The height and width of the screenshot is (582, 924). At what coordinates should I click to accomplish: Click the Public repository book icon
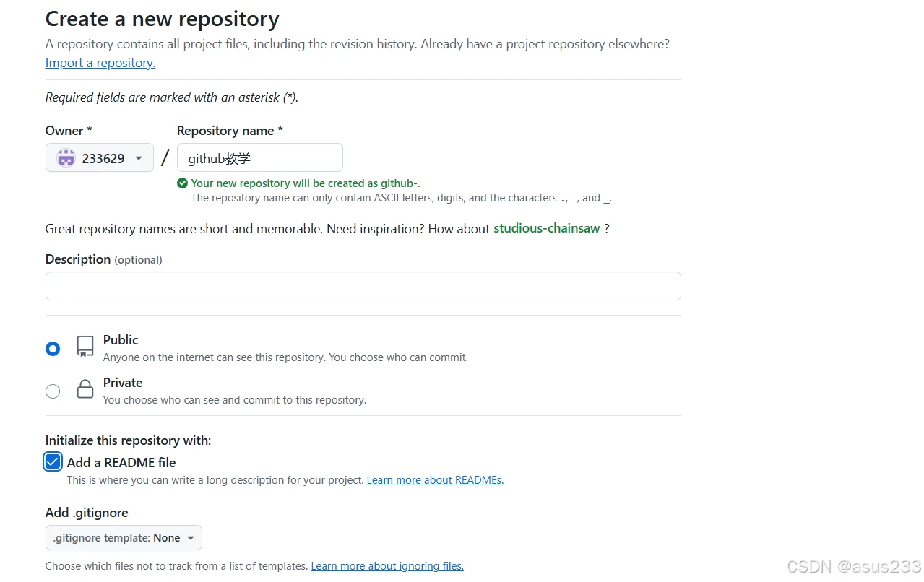pyautogui.click(x=85, y=347)
